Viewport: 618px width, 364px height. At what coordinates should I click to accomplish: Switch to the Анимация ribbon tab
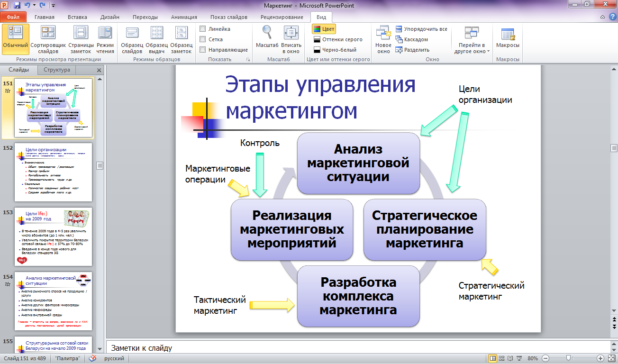pyautogui.click(x=184, y=17)
